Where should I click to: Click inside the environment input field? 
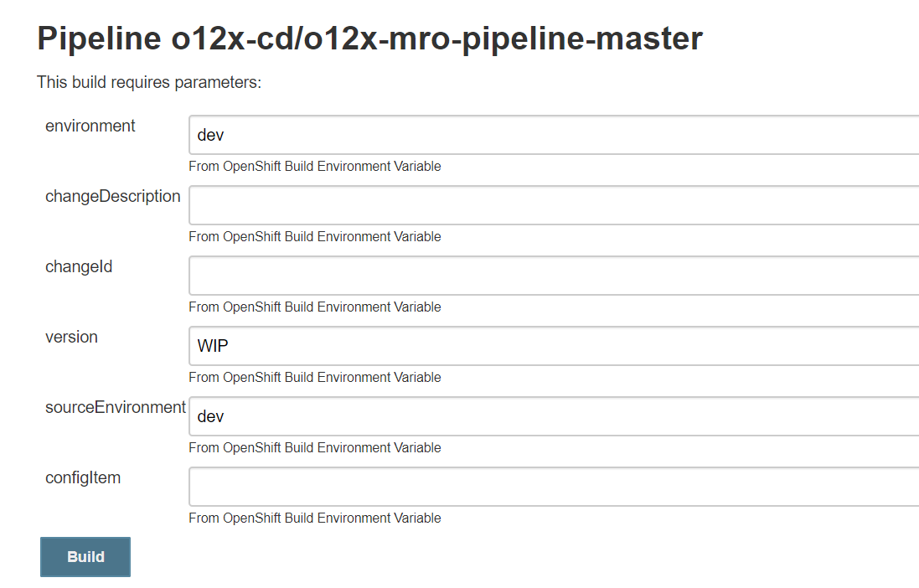click(x=503, y=134)
